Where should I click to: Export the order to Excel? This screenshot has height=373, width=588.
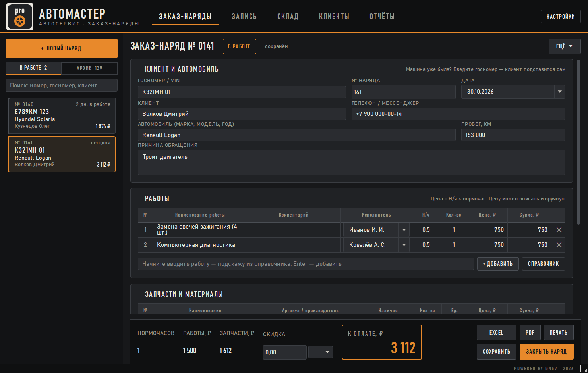[x=497, y=333]
